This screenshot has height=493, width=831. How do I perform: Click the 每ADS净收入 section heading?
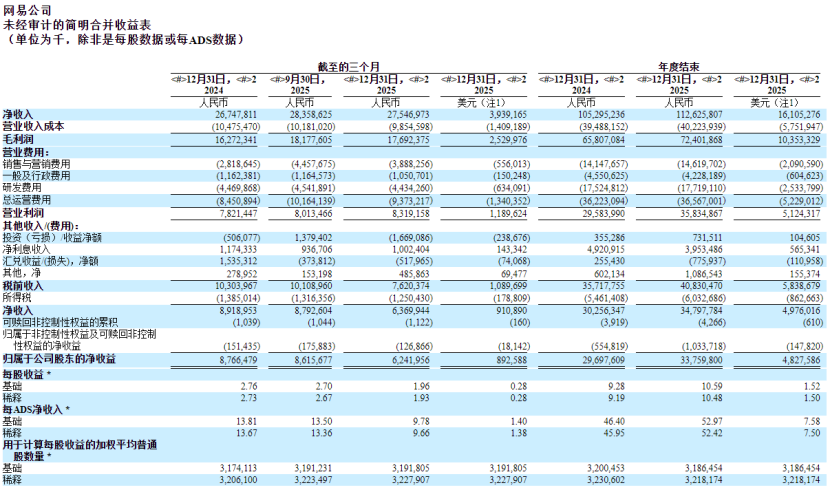click(33, 409)
